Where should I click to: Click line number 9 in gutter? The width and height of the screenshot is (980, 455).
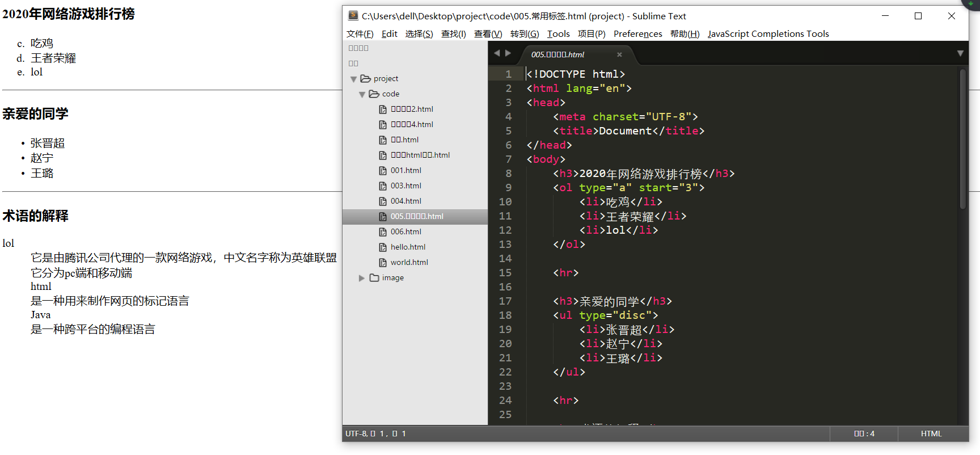(508, 188)
